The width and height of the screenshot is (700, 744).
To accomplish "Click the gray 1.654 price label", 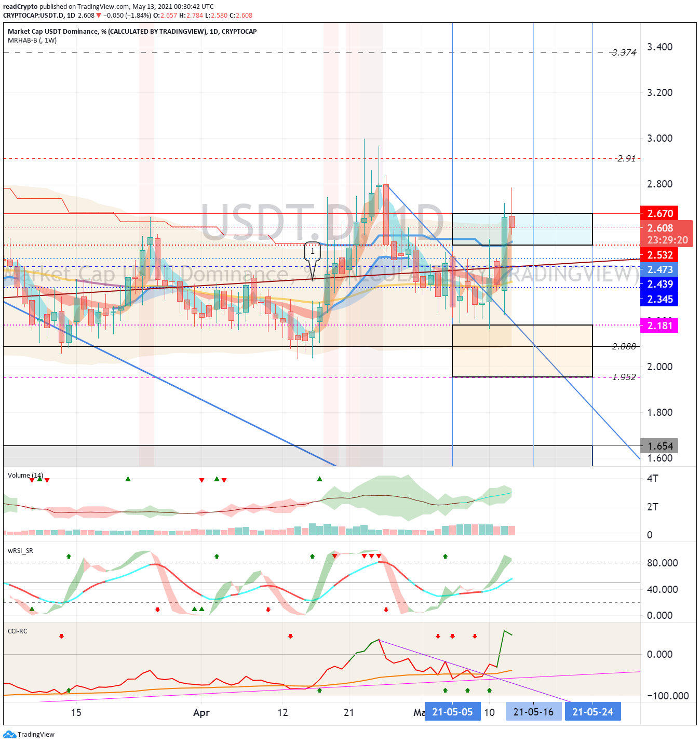I will (659, 446).
